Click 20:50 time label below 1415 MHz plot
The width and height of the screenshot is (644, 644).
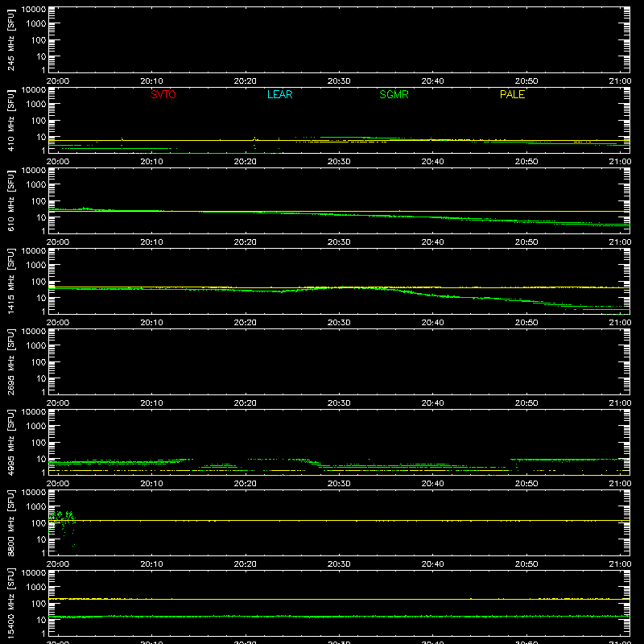coord(526,323)
